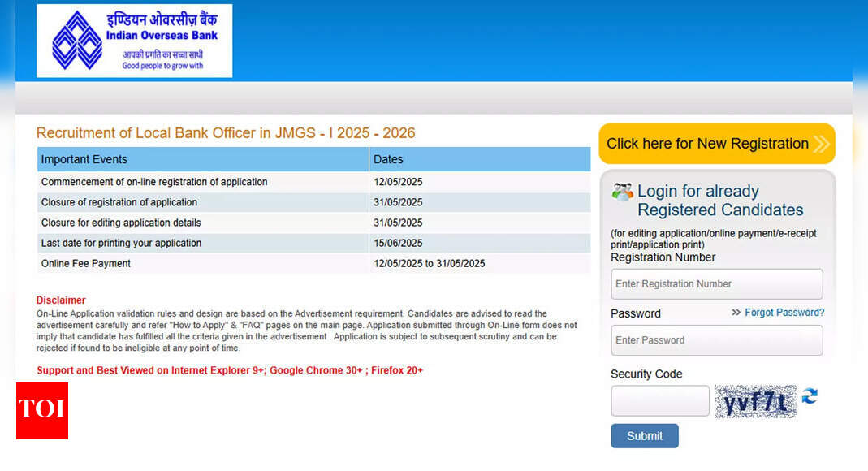Click the Login for already Registered Candidates heading
The height and width of the screenshot is (471, 868).
point(719,201)
